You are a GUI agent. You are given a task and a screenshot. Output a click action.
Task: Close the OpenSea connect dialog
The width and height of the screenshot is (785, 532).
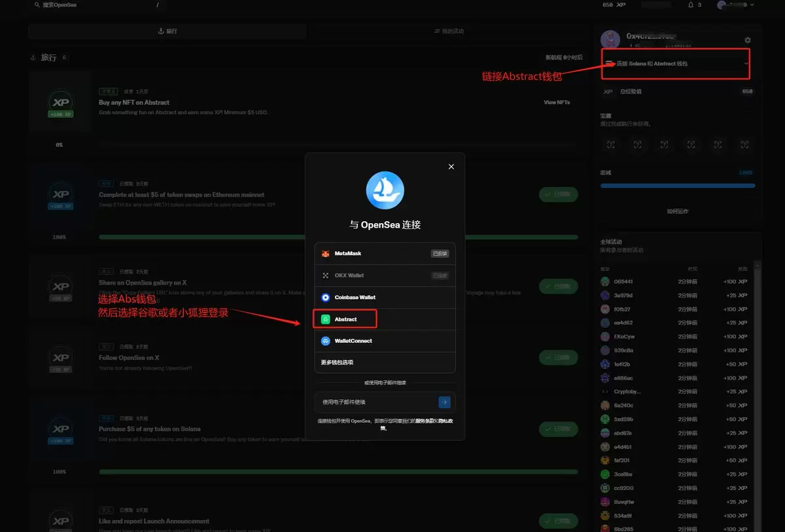[451, 167]
